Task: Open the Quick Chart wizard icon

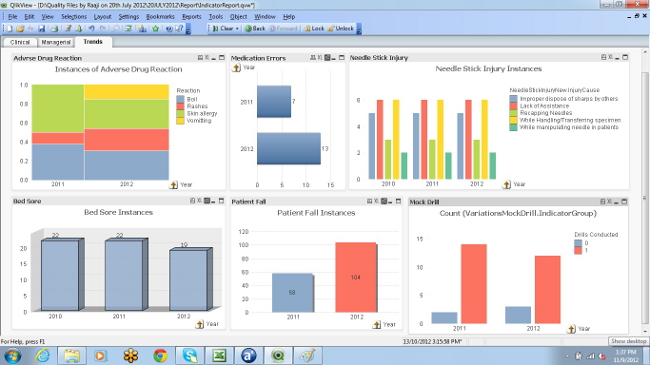Action: [142, 29]
